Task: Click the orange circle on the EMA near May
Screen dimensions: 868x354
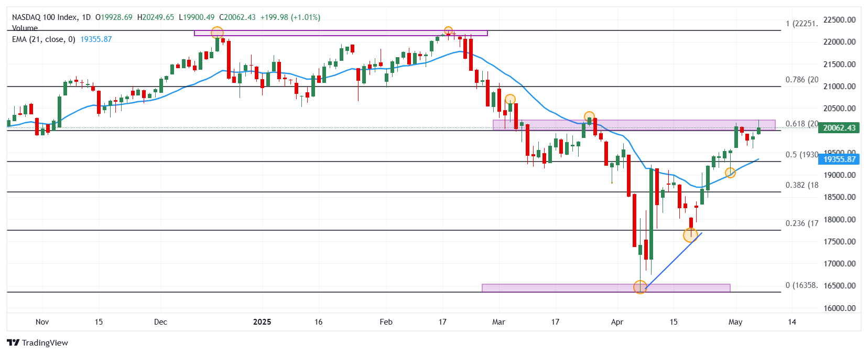Action: pyautogui.click(x=730, y=173)
